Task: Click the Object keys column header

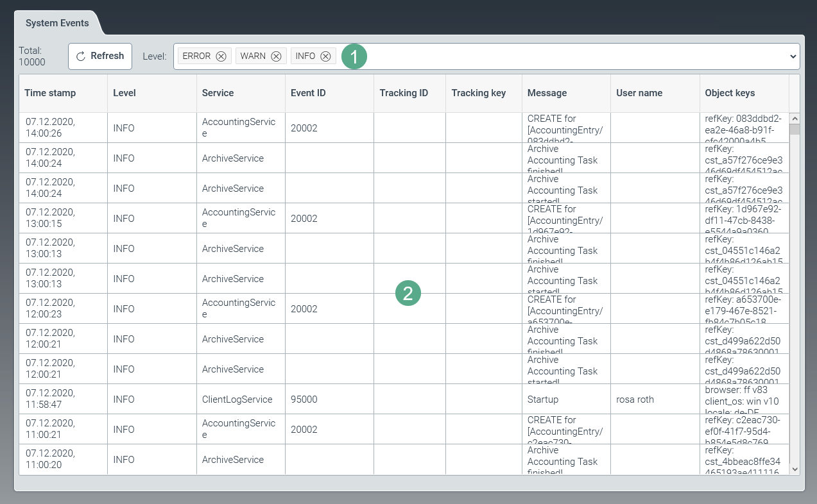Action: tap(730, 93)
